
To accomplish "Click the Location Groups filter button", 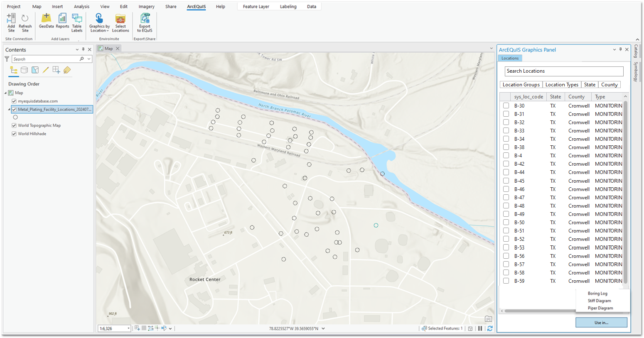I will [521, 85].
